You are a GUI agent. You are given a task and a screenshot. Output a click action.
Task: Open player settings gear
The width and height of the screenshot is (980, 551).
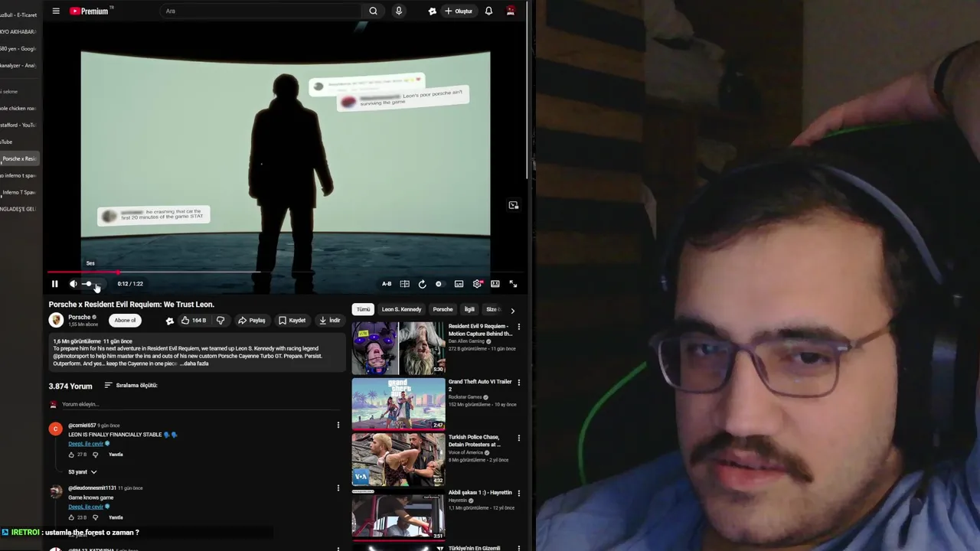click(477, 284)
